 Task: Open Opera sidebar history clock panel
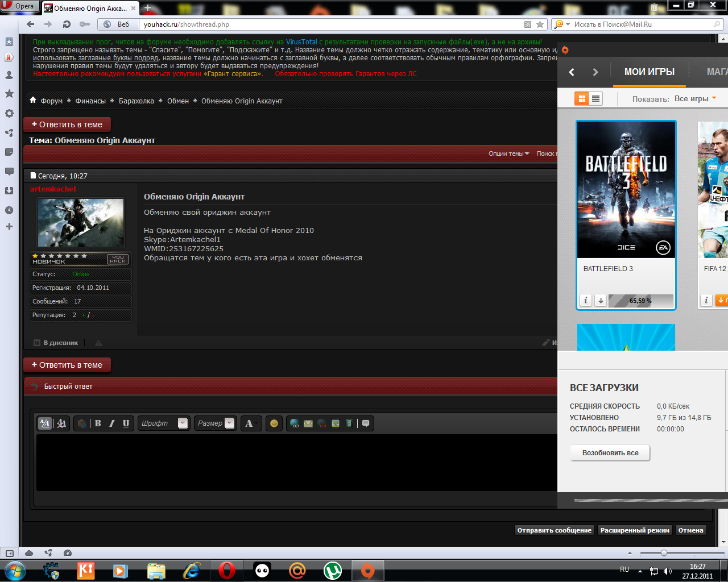click(9, 210)
